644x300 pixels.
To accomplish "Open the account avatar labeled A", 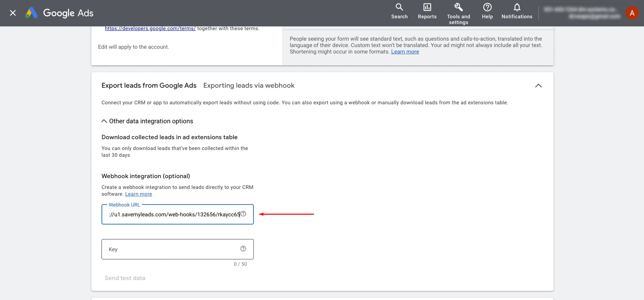I will pos(632,13).
